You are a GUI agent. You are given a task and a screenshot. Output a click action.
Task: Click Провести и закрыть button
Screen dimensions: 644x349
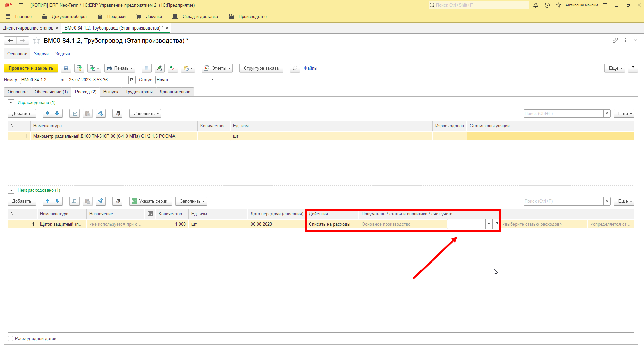(x=31, y=68)
